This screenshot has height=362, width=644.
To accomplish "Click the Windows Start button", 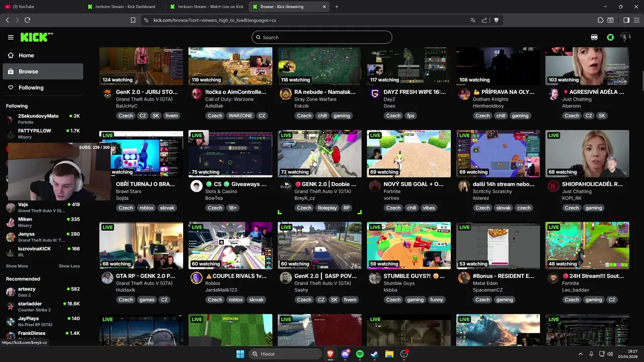I will pyautogui.click(x=240, y=354).
